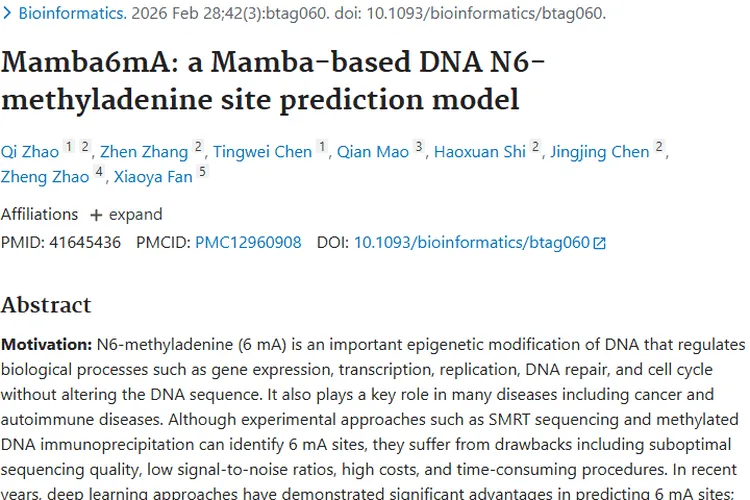Select author Qian Mao
The width and height of the screenshot is (750, 500).
pos(372,152)
